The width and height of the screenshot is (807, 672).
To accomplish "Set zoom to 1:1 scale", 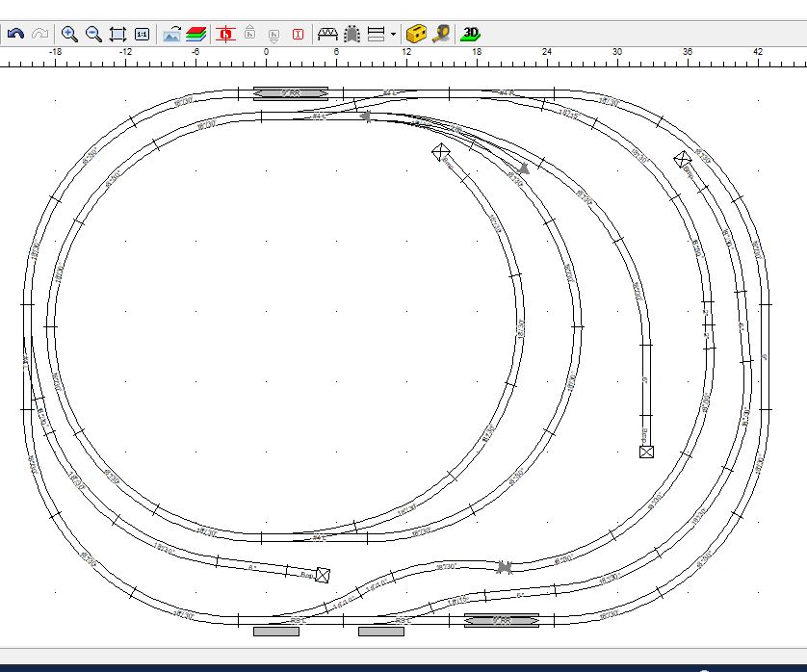I will [x=142, y=34].
